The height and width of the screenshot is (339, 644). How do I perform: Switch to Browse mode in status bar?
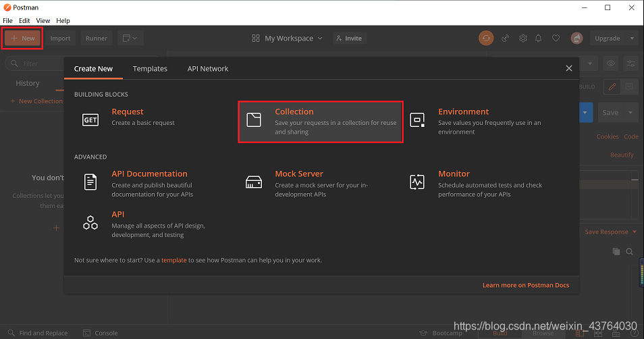pos(543,333)
